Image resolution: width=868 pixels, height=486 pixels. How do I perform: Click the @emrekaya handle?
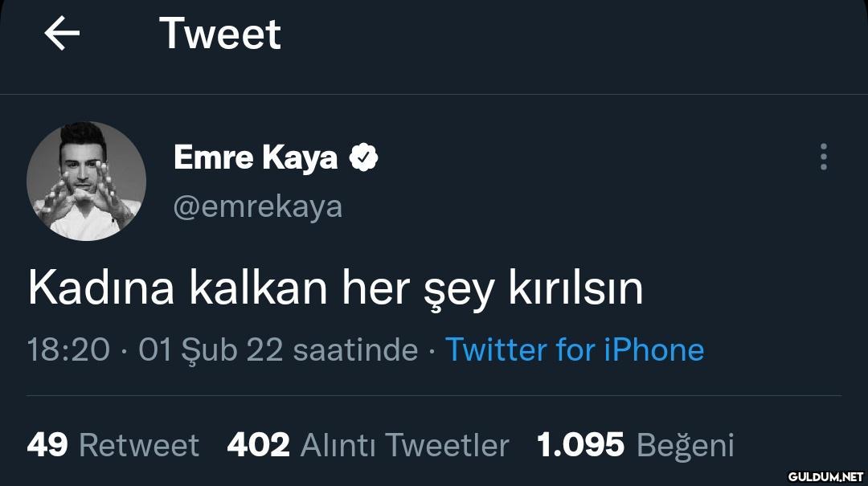[257, 206]
